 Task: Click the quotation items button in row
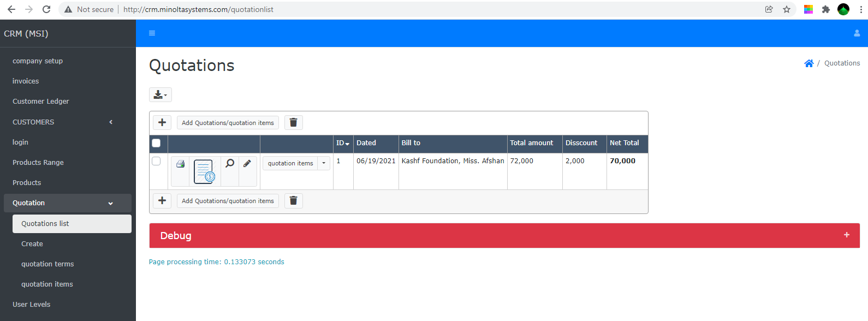tap(290, 163)
